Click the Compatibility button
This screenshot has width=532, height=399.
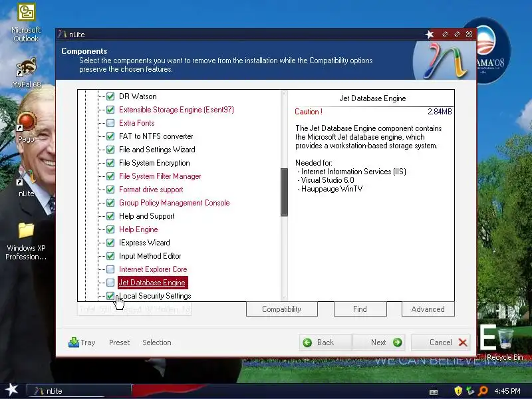281,309
